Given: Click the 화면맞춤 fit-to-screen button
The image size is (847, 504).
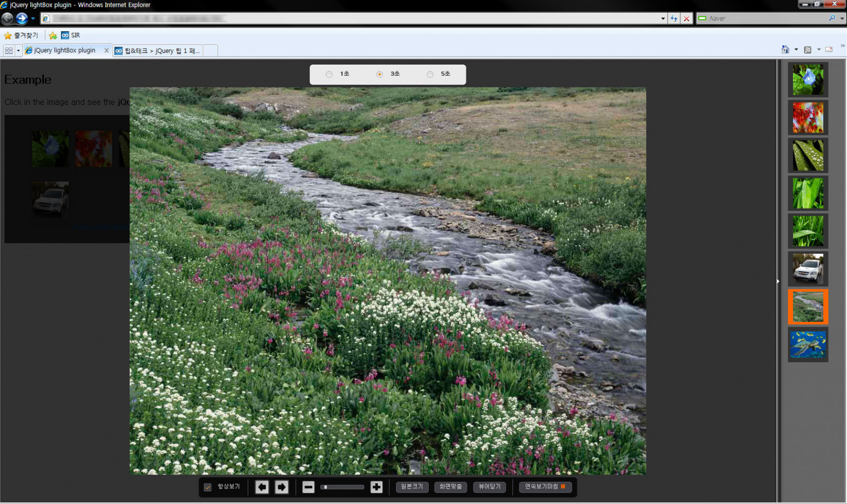Looking at the screenshot, I should pos(450,487).
